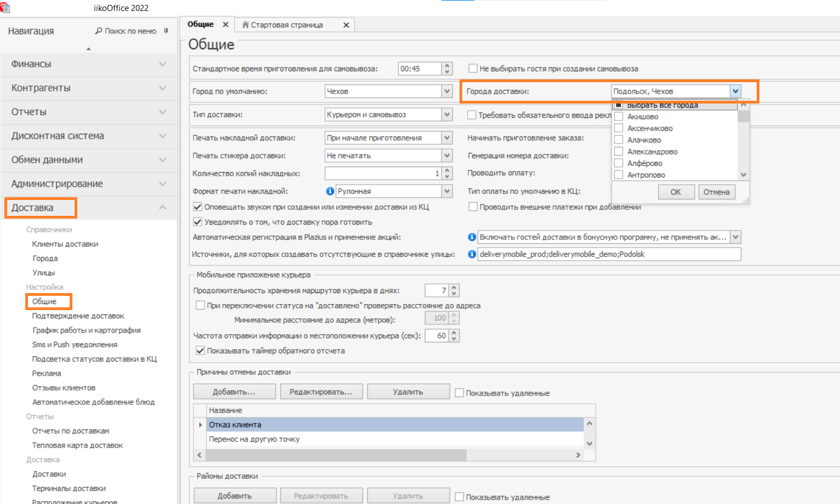
Task: Click the street sources text field
Action: coord(609,254)
